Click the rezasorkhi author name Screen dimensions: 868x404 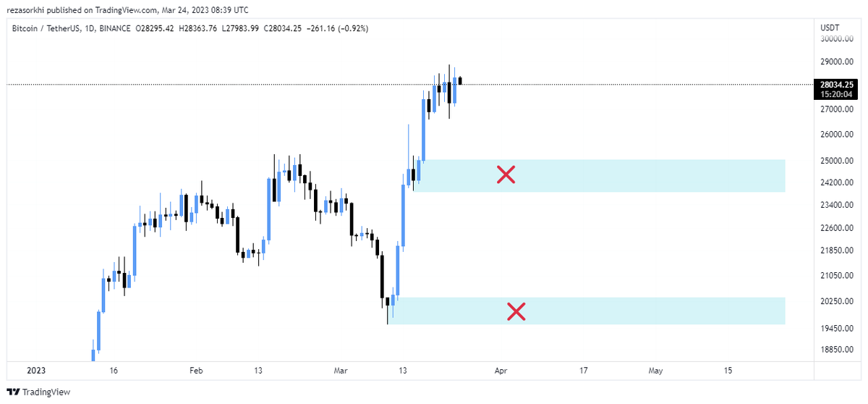point(30,10)
